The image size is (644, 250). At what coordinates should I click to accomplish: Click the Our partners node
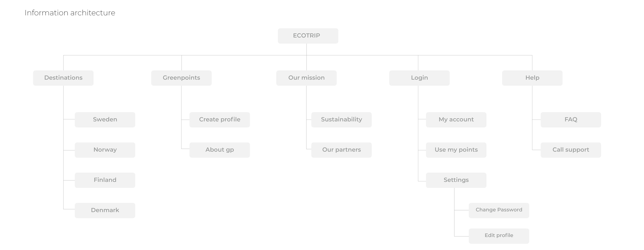(x=341, y=150)
